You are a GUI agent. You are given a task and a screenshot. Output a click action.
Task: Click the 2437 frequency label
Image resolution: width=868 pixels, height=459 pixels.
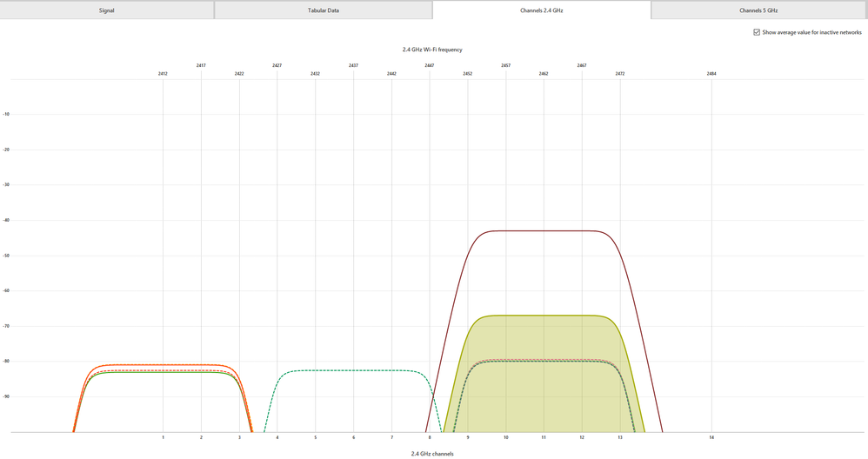(x=353, y=65)
